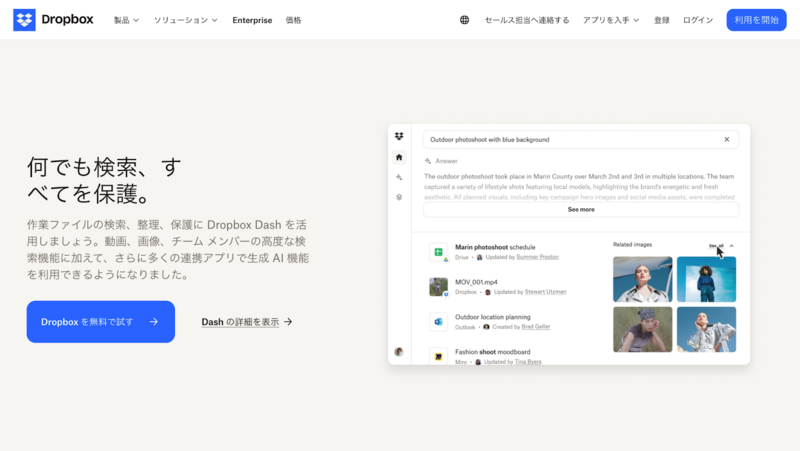800x451 pixels.
Task: Click the 利用を開始 button
Action: pos(756,20)
